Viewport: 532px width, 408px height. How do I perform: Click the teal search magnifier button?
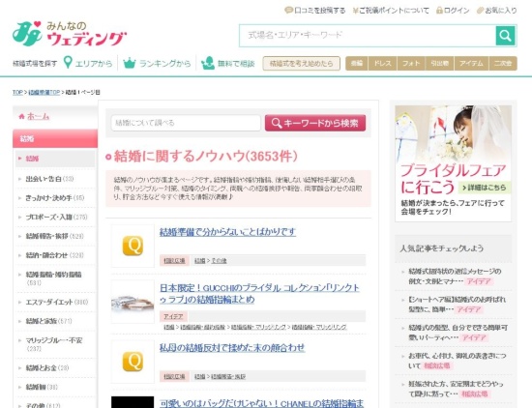506,35
